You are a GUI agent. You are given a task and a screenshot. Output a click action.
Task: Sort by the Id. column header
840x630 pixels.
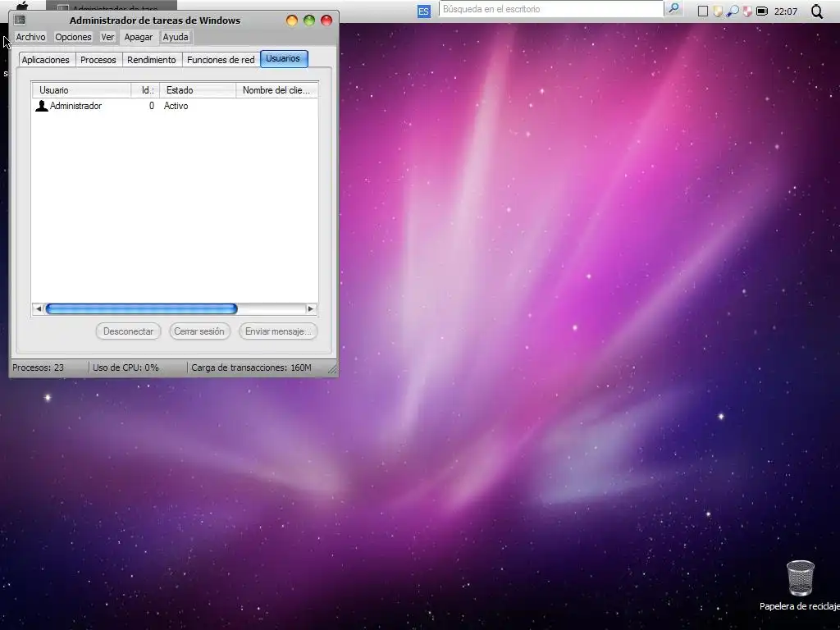pos(145,90)
